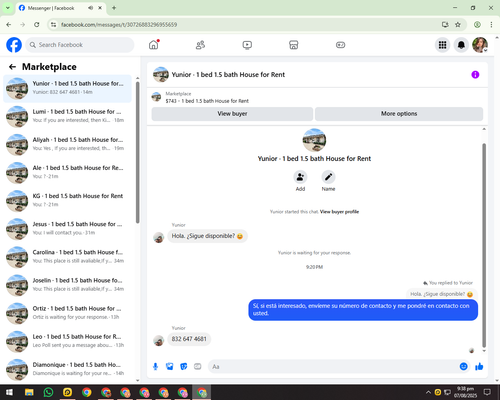Open the Leo conversation
Image resolution: width=500 pixels, height=400 pixels.
[x=67, y=342]
